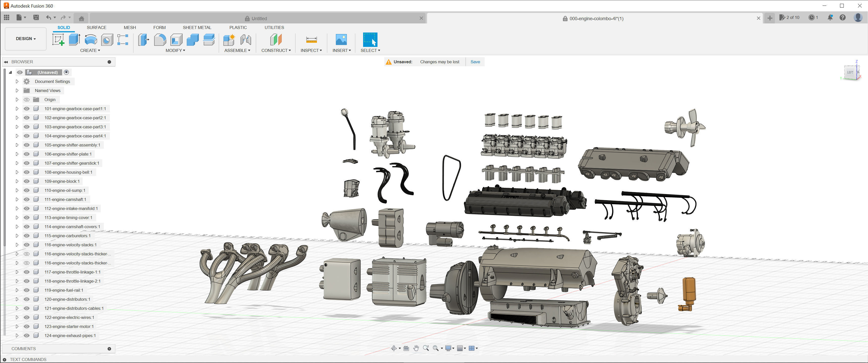Viewport: 868px width, 363px height.
Task: Hide the 109-engine-block component
Action: click(x=26, y=181)
